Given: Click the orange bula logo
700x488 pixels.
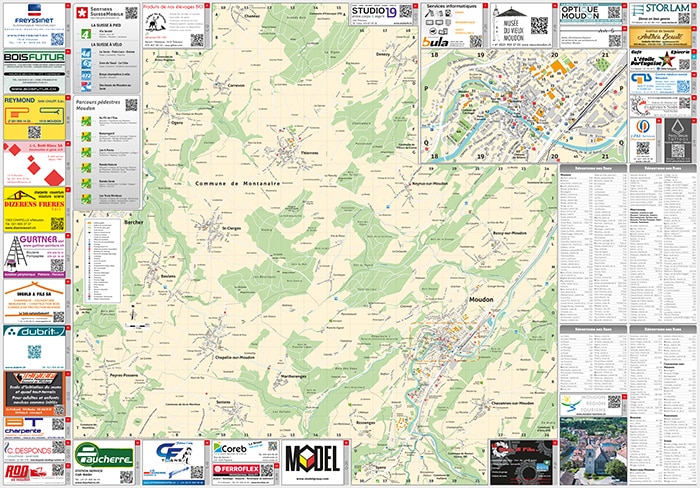Looking at the screenshot, I should 435,42.
